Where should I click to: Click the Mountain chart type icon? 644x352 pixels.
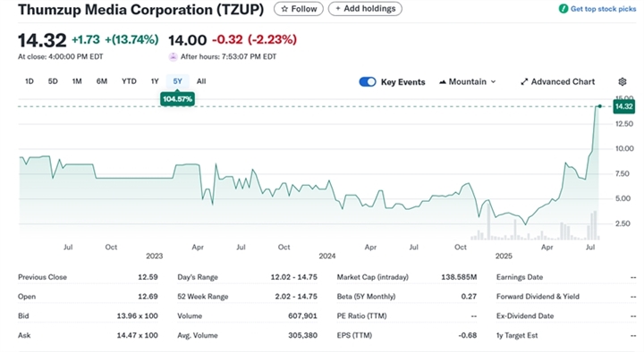point(443,82)
